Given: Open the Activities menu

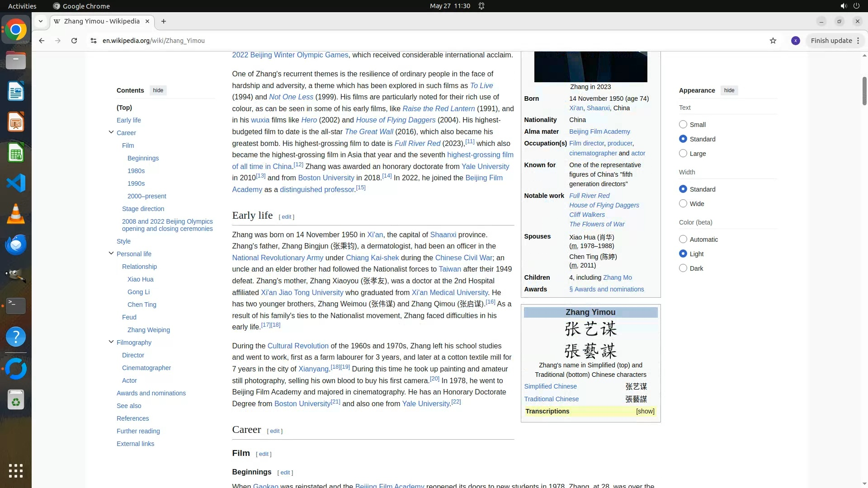Looking at the screenshot, I should tap(22, 6).
